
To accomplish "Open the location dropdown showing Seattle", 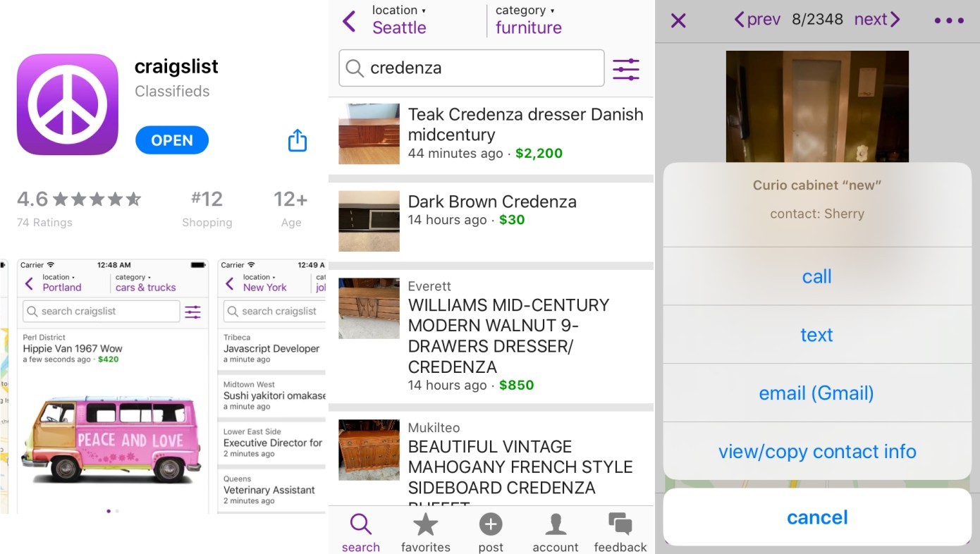I will 398,19.
